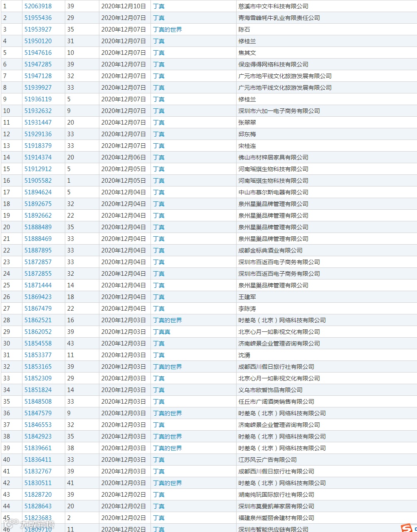Select applicant 青海雪峰牦牛乳业有限责任公司
Screen dimensions: 417x532
pyautogui.click(x=279, y=18)
